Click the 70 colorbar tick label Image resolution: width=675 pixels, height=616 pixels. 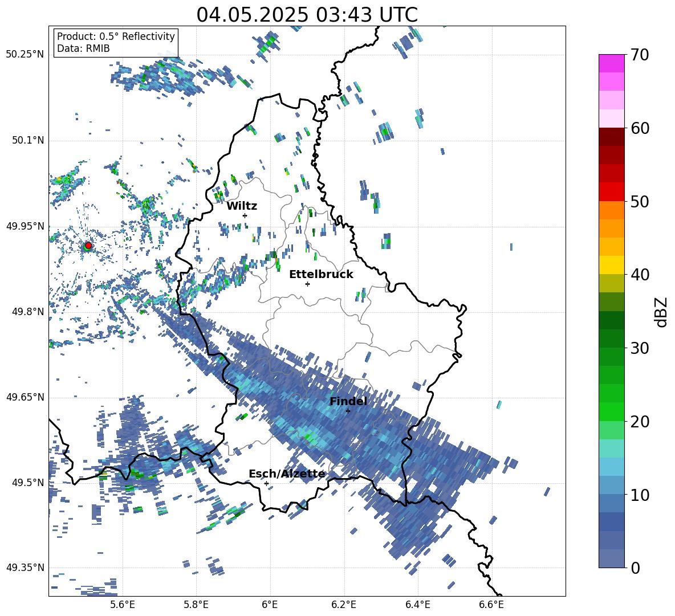(640, 55)
